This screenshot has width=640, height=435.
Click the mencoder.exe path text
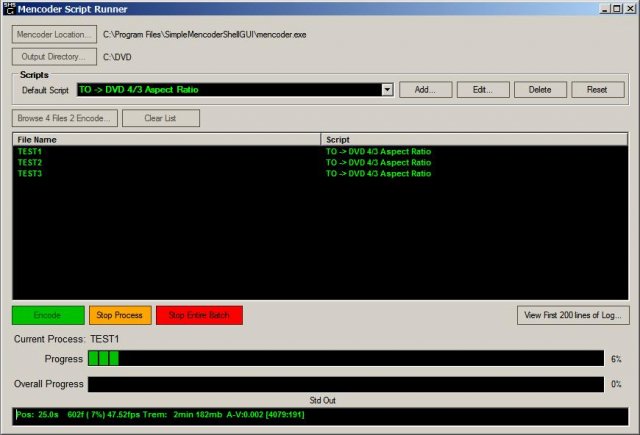coord(204,35)
